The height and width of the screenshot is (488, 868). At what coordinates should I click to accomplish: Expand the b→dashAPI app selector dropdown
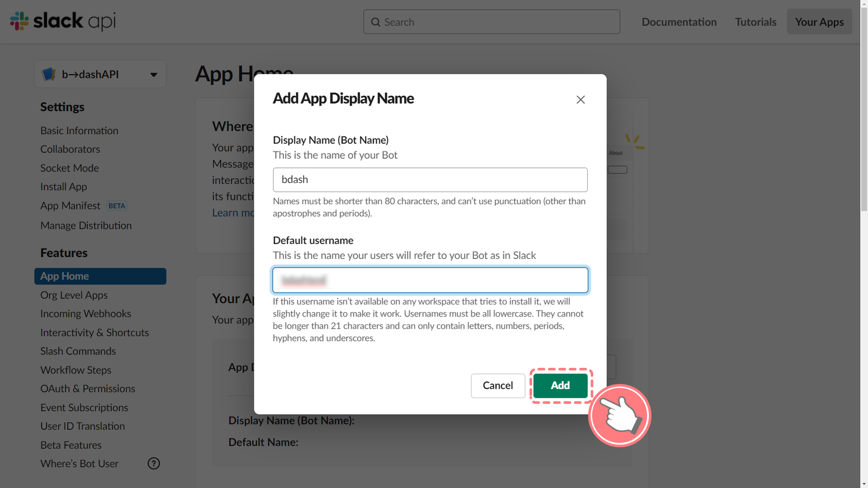click(154, 75)
